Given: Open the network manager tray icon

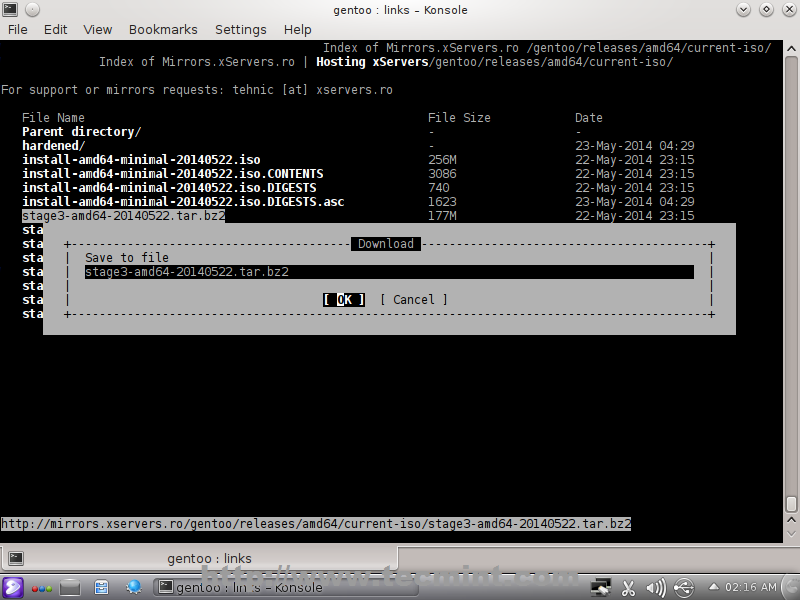Looking at the screenshot, I should [601, 587].
